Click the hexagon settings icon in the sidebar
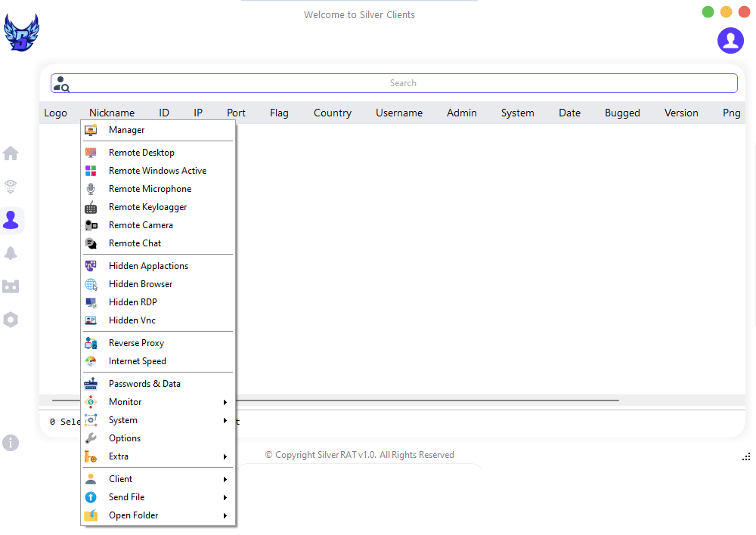The width and height of the screenshot is (756, 535). [x=11, y=320]
